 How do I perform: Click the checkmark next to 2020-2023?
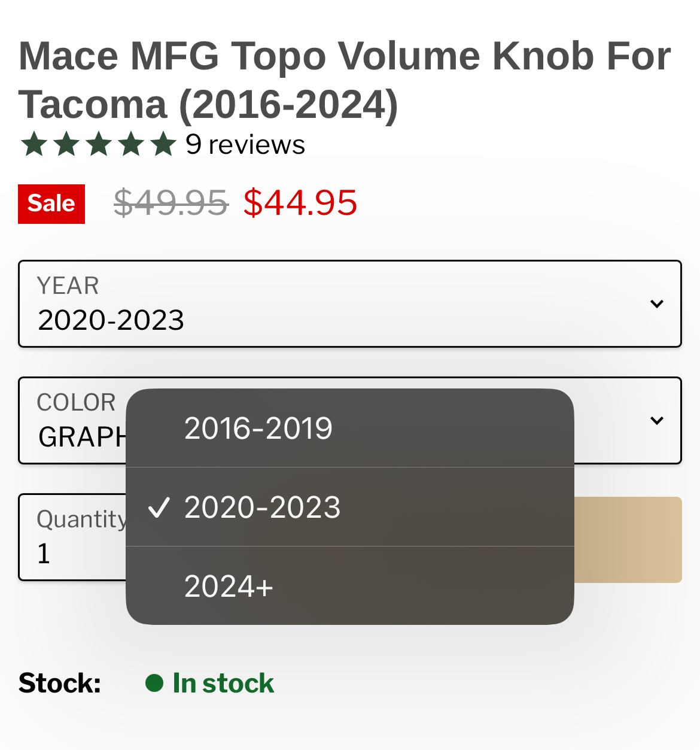click(159, 508)
